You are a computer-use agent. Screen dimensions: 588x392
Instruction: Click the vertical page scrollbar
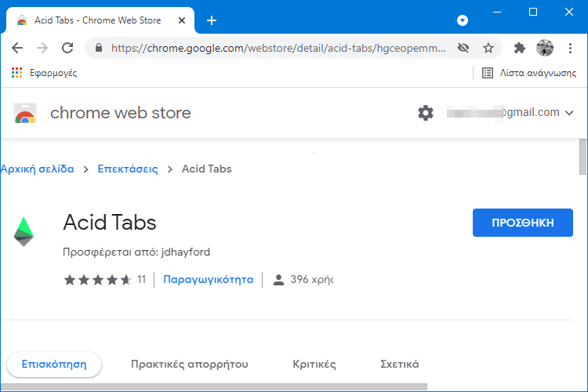point(583,157)
